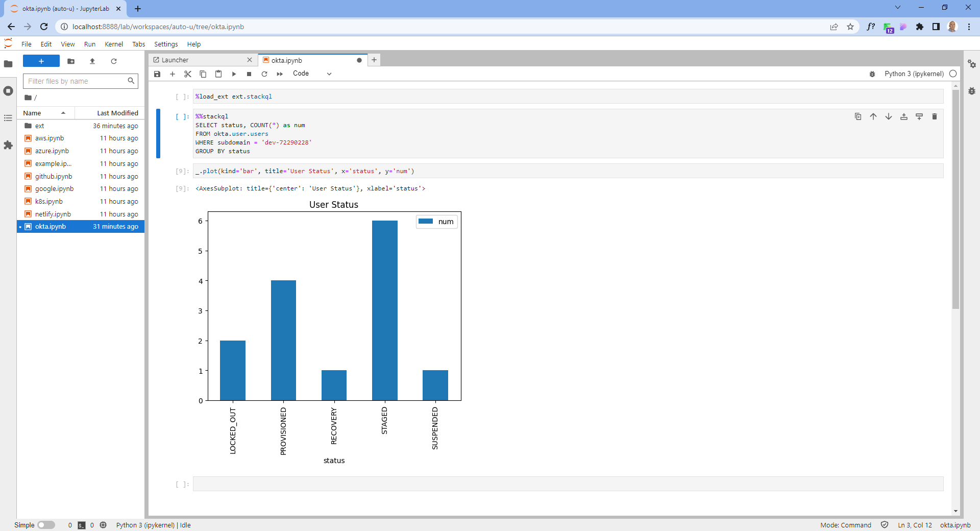
Task: Select the cut-cells scissors icon
Action: 188,74
